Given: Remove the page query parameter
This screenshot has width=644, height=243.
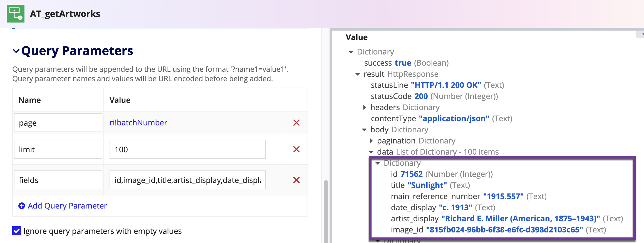Looking at the screenshot, I should point(296,123).
